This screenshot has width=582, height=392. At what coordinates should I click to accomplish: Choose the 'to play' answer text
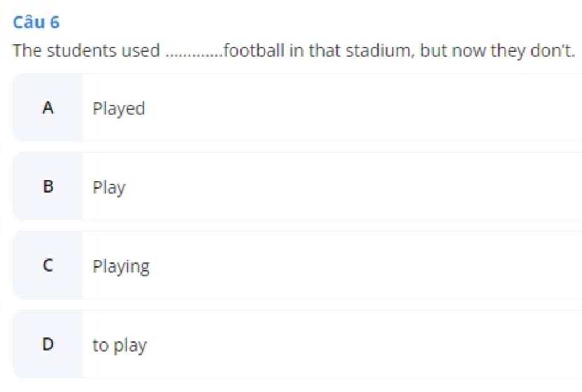click(x=119, y=345)
